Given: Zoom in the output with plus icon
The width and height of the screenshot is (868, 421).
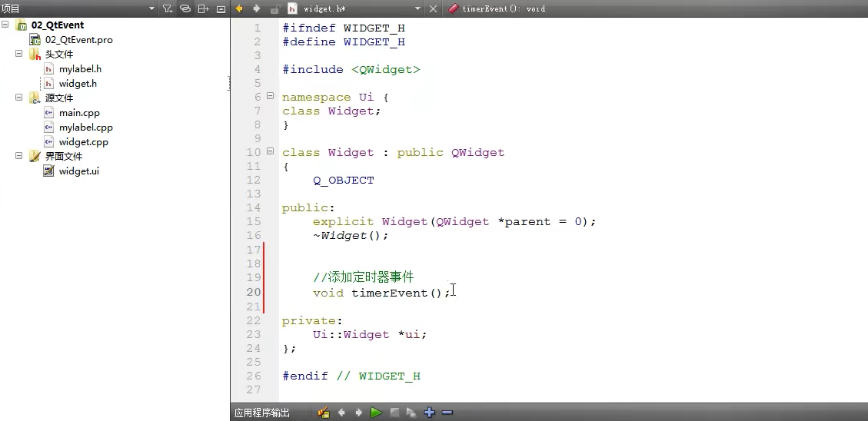Looking at the screenshot, I should 430,413.
